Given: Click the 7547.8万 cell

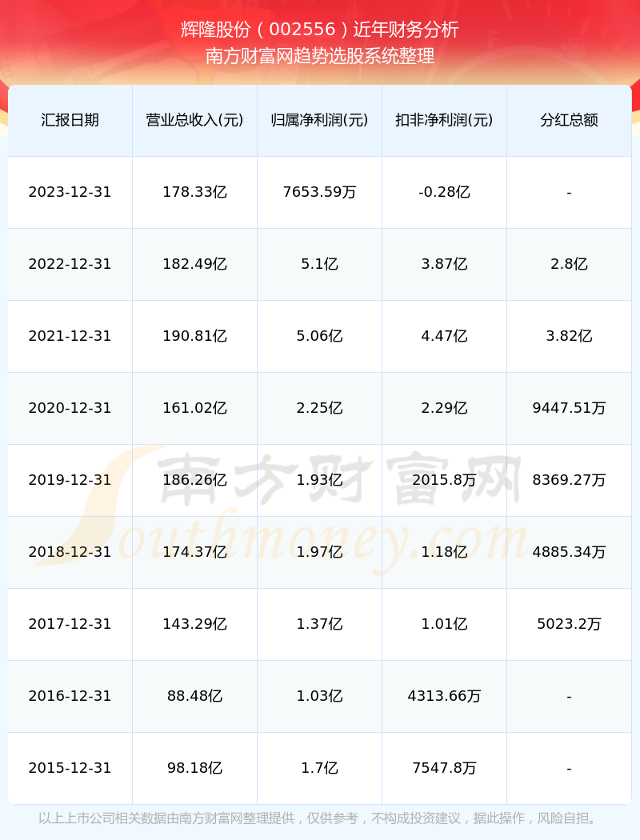Looking at the screenshot, I should [445, 768].
